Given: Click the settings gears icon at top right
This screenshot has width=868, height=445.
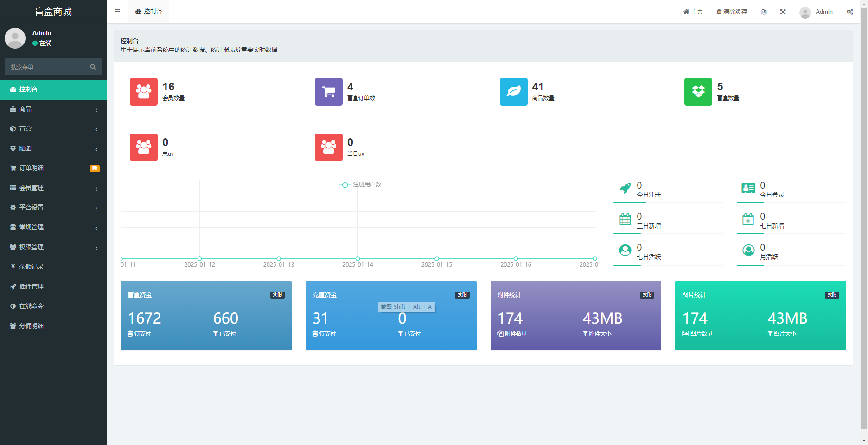Looking at the screenshot, I should pos(849,12).
